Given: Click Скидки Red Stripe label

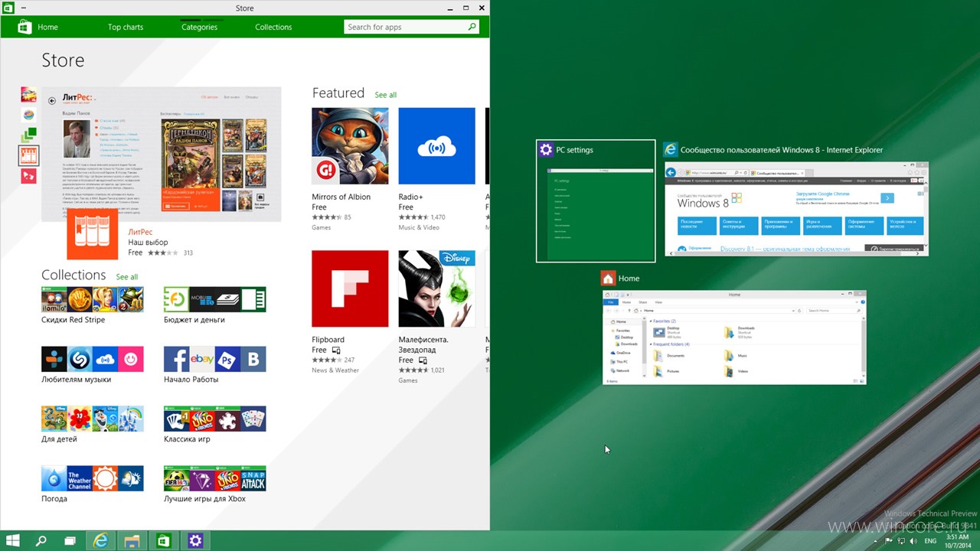Looking at the screenshot, I should [73, 320].
